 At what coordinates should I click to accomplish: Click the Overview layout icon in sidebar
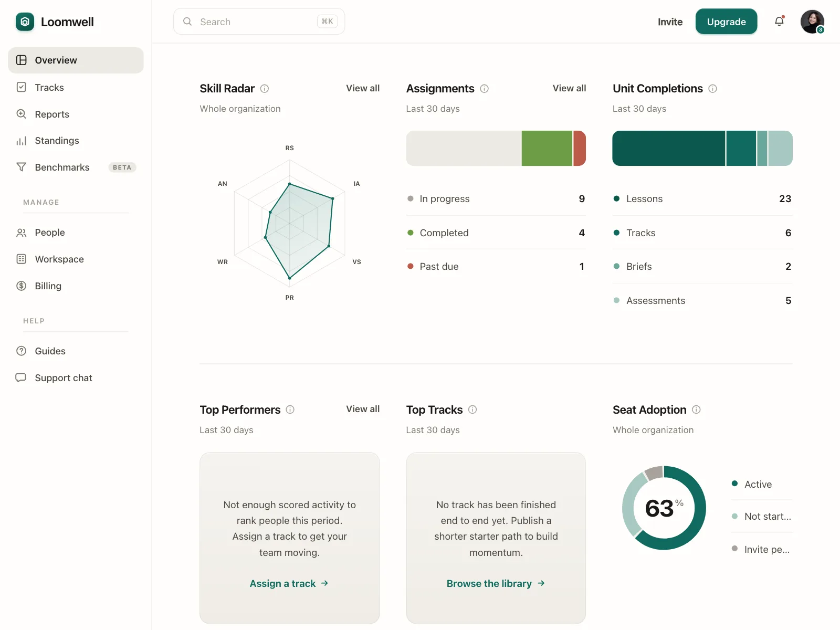[22, 60]
